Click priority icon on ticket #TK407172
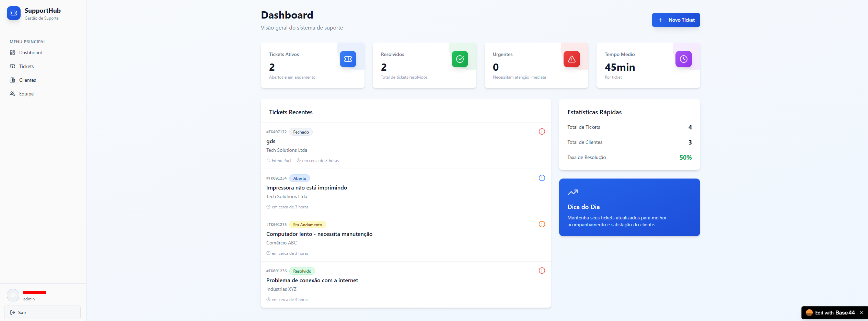 [542, 131]
